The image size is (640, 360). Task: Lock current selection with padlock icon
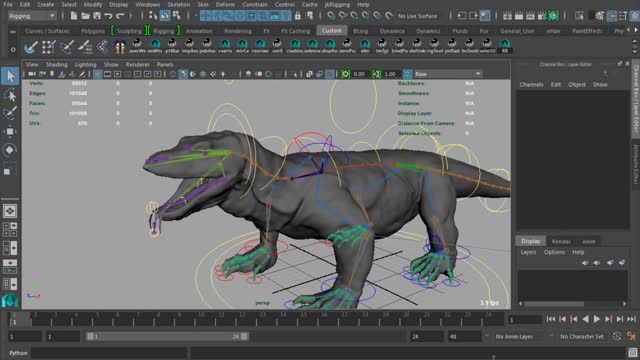pos(298,16)
